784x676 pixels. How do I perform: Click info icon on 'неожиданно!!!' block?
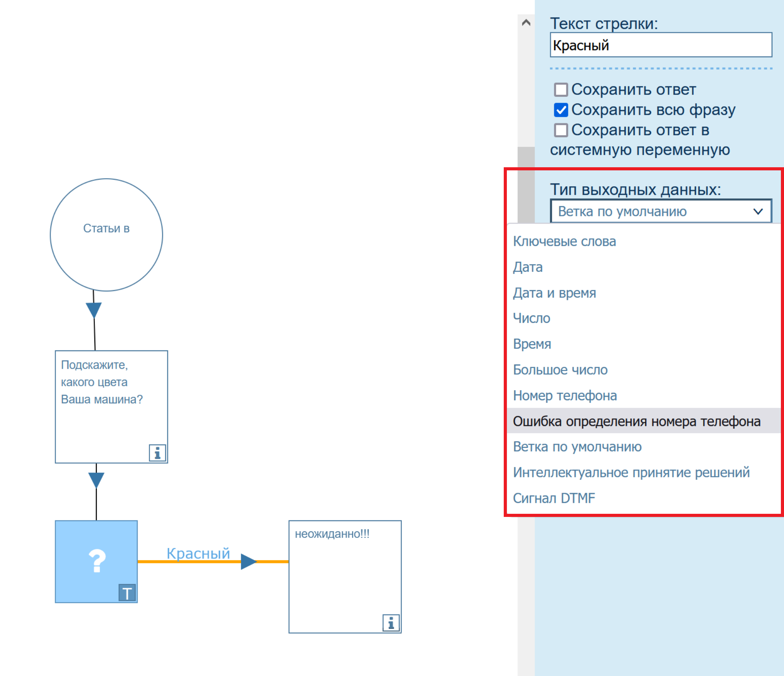[391, 623]
